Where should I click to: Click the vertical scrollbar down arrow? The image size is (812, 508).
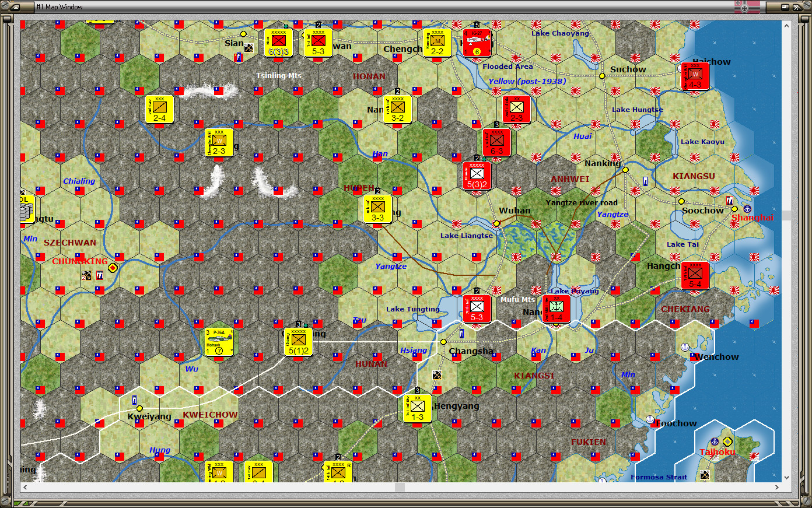click(x=787, y=477)
